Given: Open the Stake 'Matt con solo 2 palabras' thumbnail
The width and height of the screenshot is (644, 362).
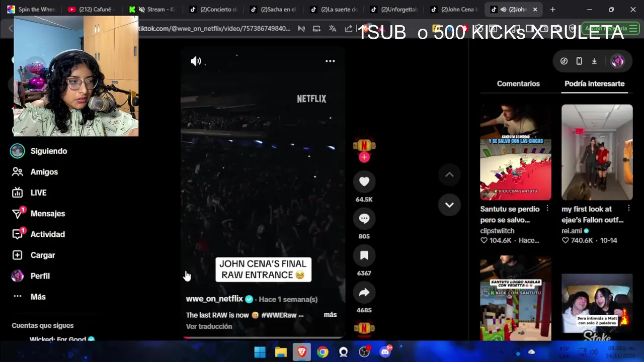Looking at the screenshot, I should (597, 307).
